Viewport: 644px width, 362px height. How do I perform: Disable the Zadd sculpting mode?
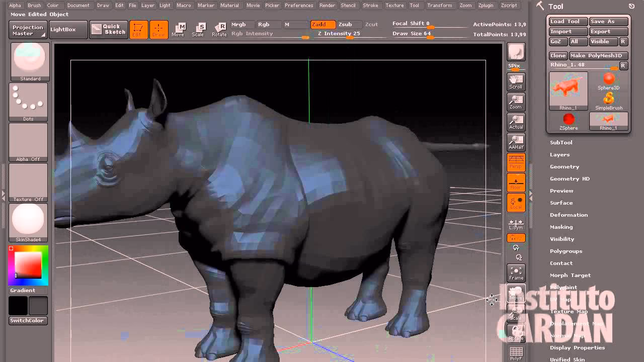(x=322, y=24)
